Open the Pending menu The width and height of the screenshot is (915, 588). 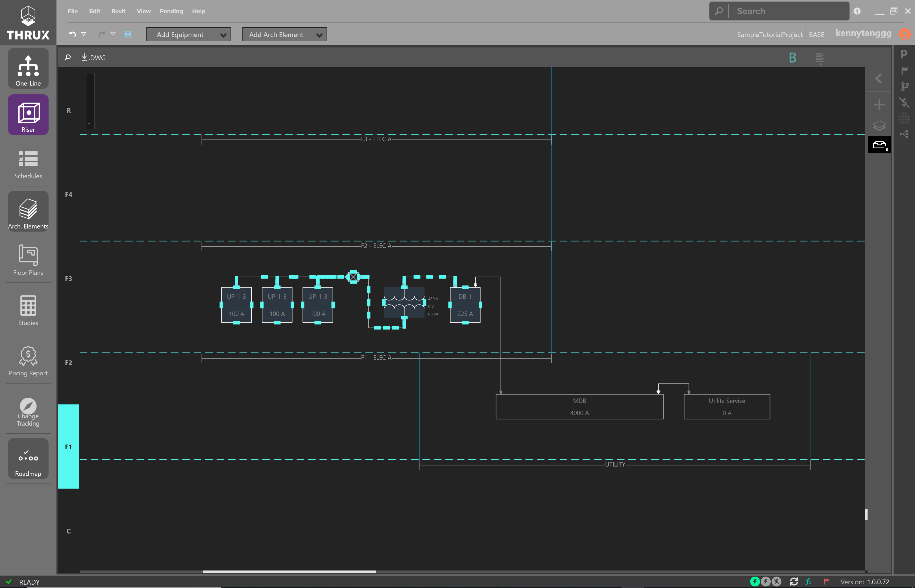tap(171, 11)
